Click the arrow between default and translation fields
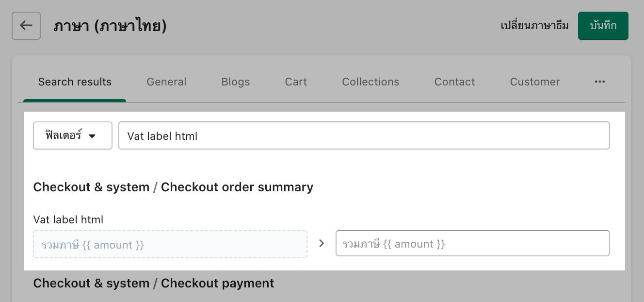Image resolution: width=644 pixels, height=302 pixels. click(322, 243)
